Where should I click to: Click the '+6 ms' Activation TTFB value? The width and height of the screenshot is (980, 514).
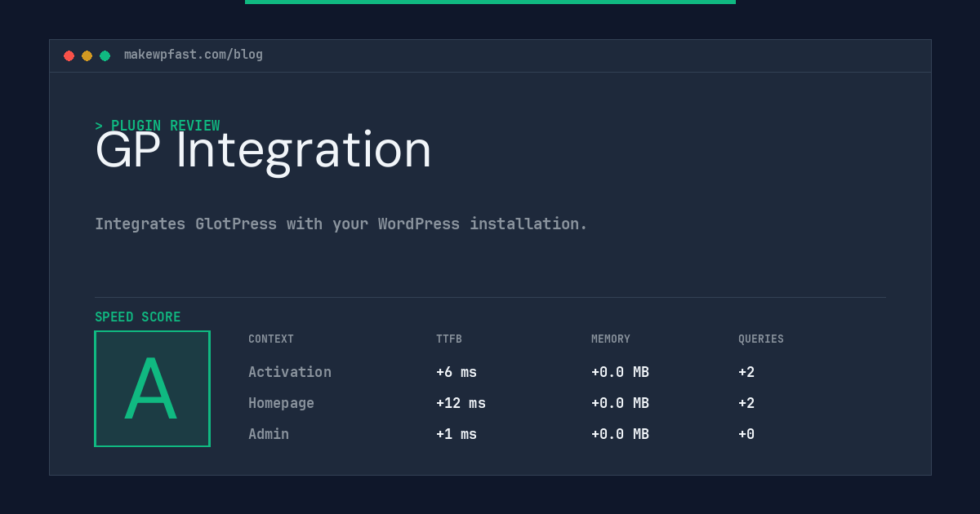(457, 372)
